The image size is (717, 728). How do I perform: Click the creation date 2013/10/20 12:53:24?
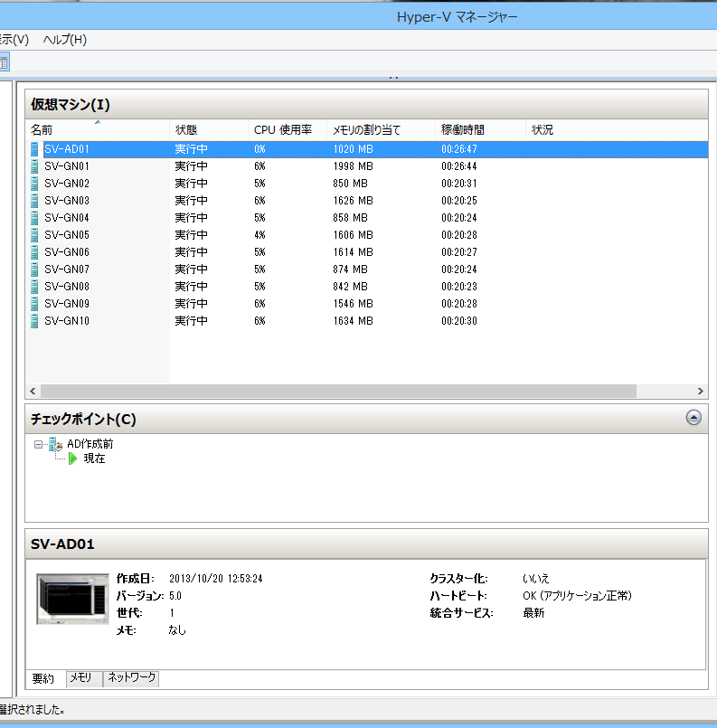click(x=216, y=579)
